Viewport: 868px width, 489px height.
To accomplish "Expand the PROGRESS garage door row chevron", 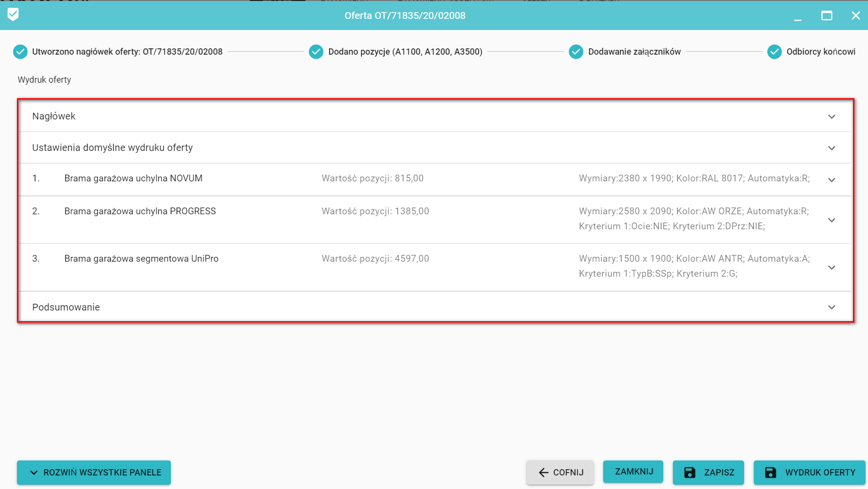I will point(832,220).
